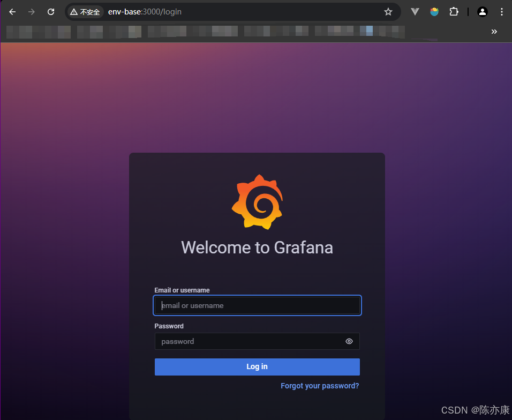
Task: Toggle password visibility with eye icon
Action: point(349,341)
